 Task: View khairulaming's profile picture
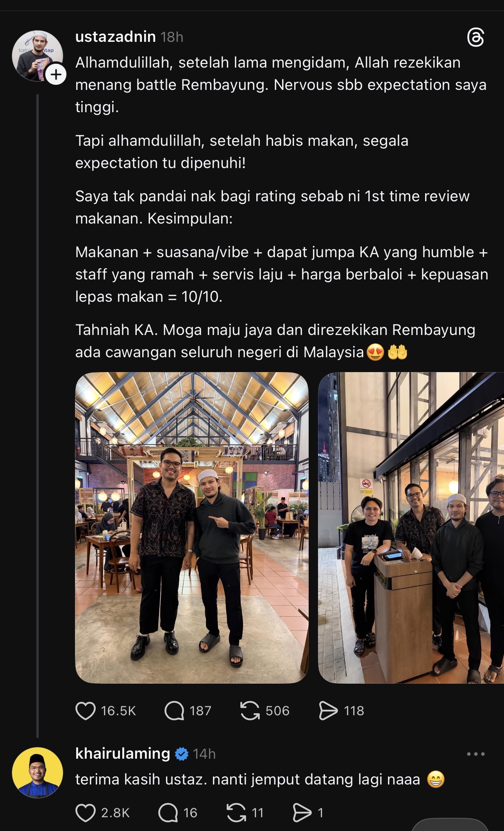[x=38, y=773]
